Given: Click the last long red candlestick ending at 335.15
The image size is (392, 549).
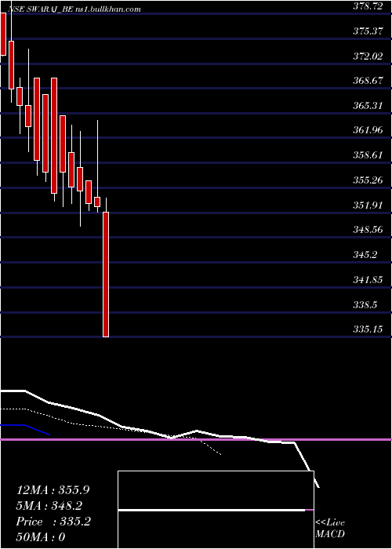Looking at the screenshot, I should click(106, 274).
